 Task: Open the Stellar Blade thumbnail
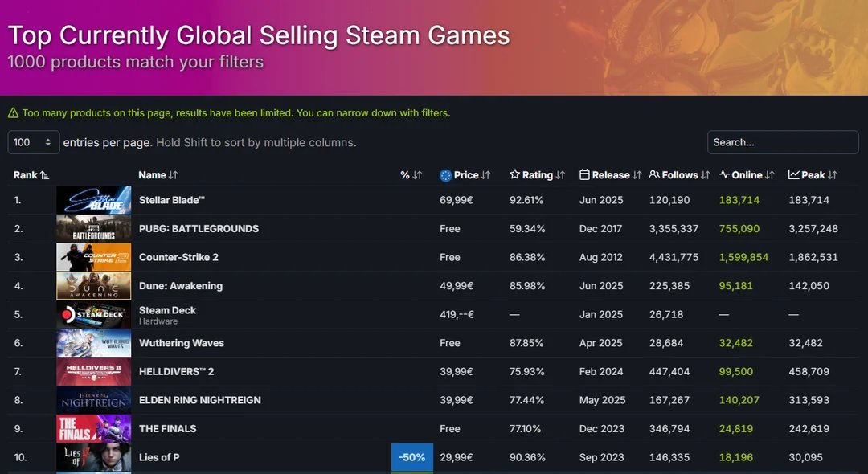(93, 200)
